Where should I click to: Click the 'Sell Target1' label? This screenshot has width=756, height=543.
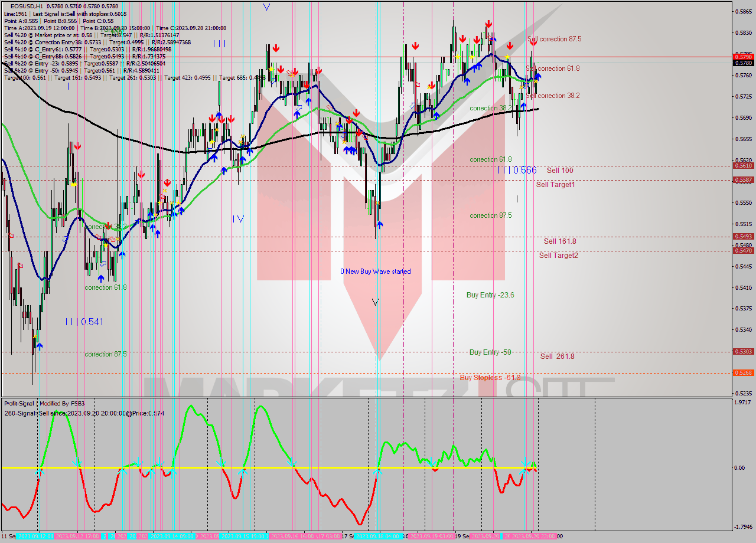coord(555,185)
